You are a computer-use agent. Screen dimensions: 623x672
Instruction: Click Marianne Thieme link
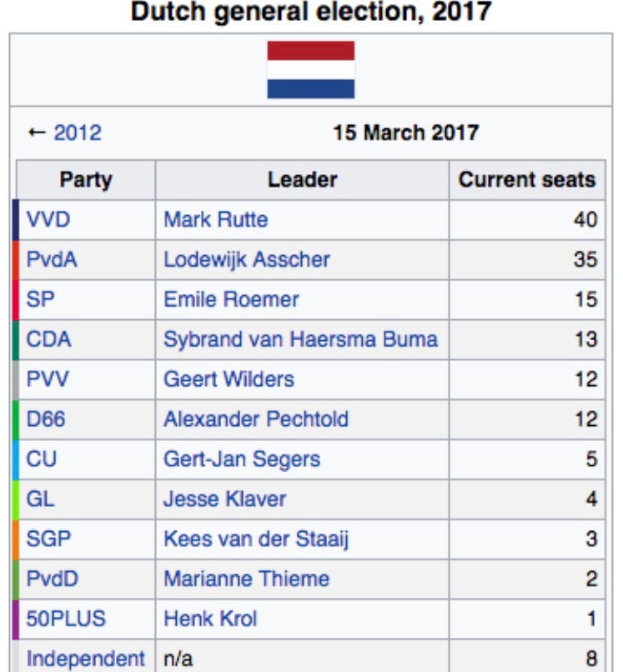point(247,579)
